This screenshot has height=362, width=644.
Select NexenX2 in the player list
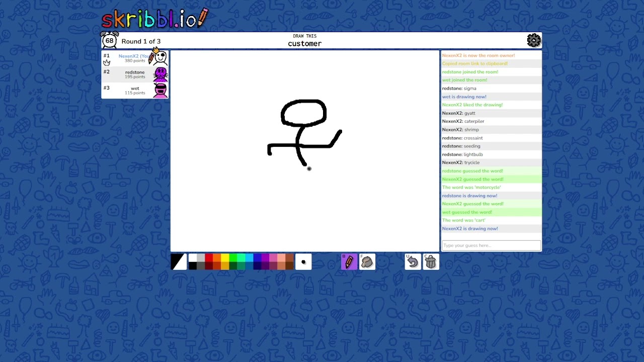coord(135,58)
